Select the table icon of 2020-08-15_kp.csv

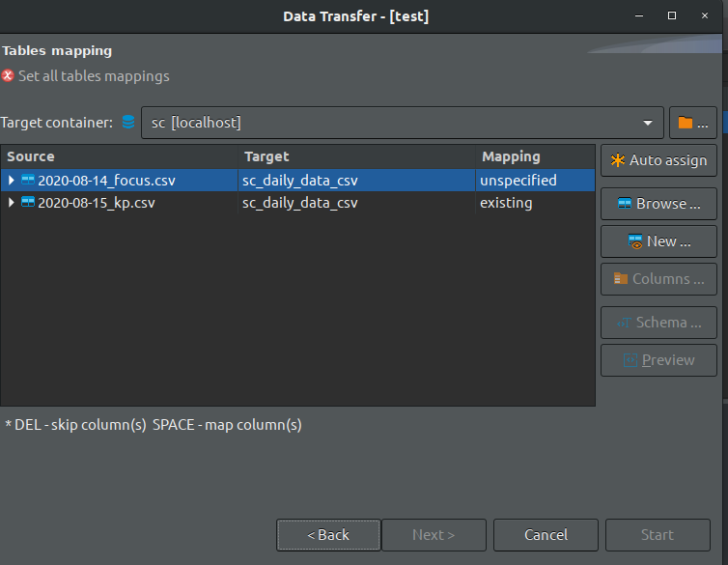(28, 202)
